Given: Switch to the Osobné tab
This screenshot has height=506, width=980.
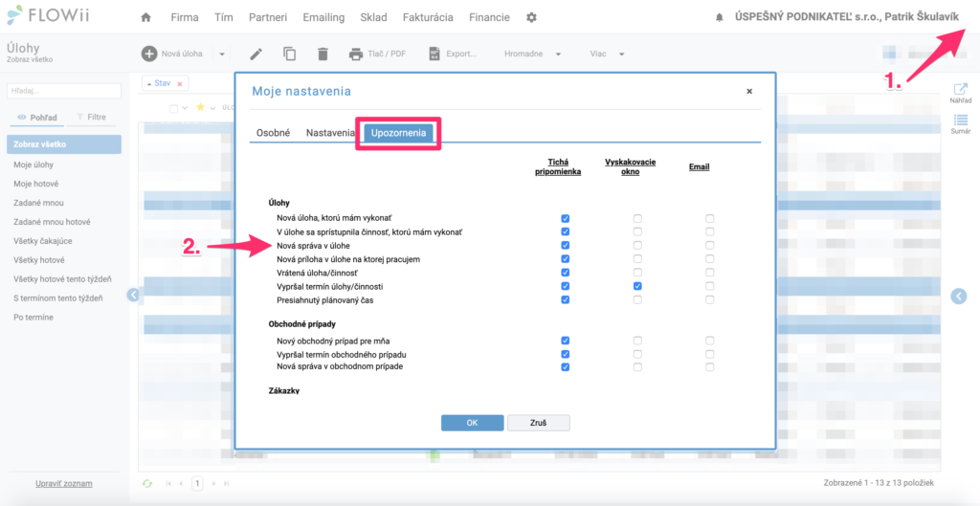Looking at the screenshot, I should point(273,133).
